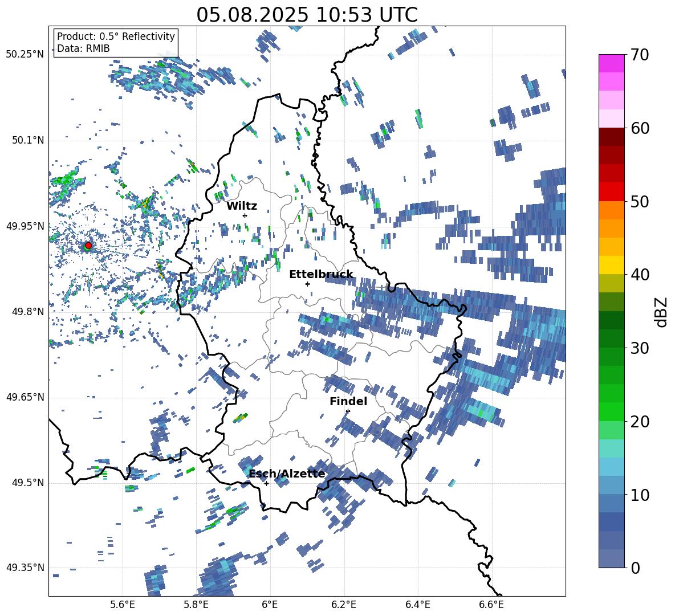Click 'Product: 0.5° Reflectivity' text
The height and width of the screenshot is (616, 675).
[116, 36]
